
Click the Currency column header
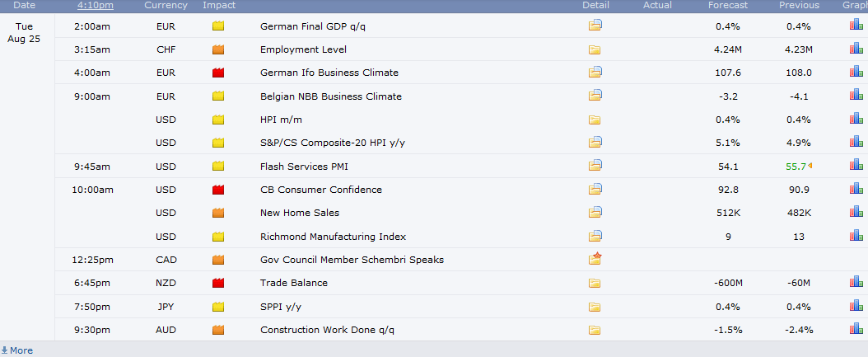point(165,6)
